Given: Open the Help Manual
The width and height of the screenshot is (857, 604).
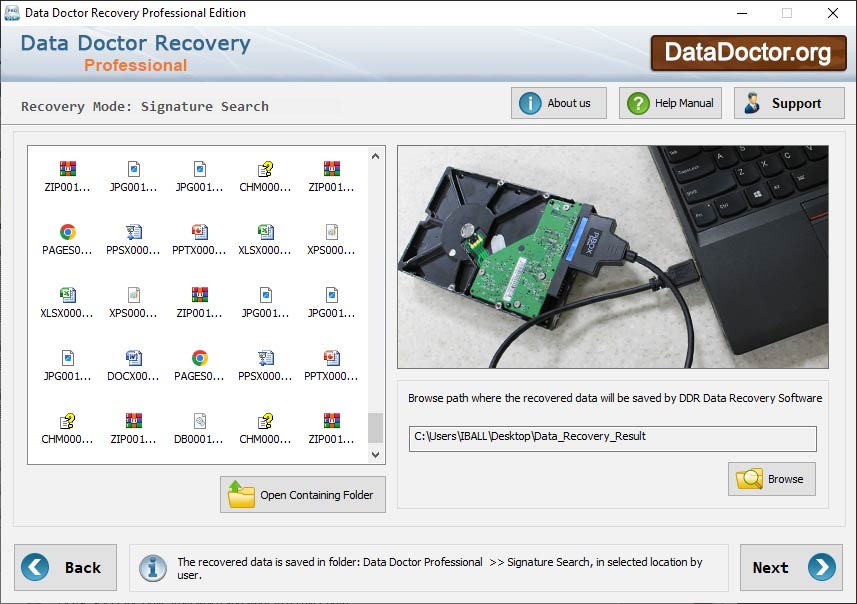Looking at the screenshot, I should [x=670, y=102].
